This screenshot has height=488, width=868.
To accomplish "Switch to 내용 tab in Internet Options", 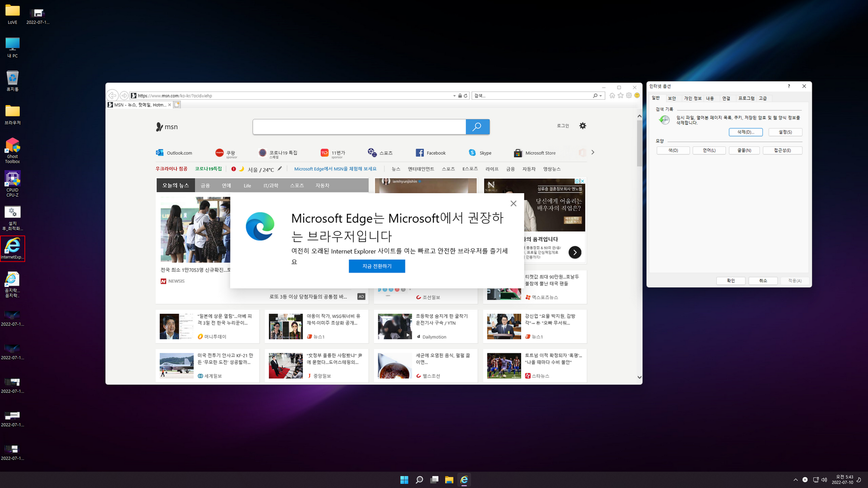I will tap(710, 98).
